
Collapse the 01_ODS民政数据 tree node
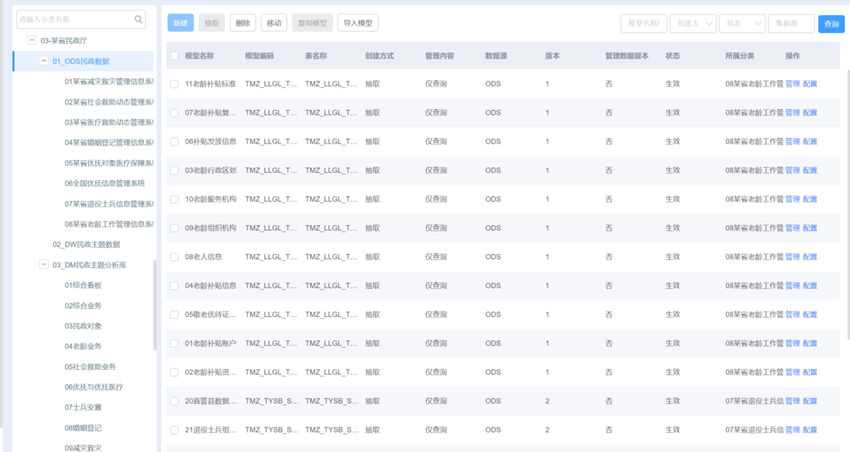coord(44,61)
